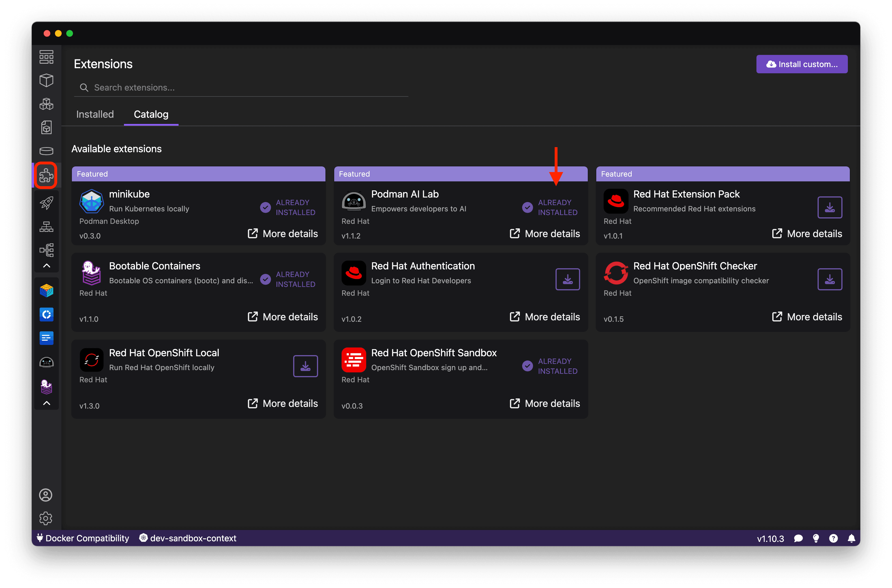The width and height of the screenshot is (892, 588).
Task: Open the account icon above Settings
Action: pyautogui.click(x=46, y=495)
